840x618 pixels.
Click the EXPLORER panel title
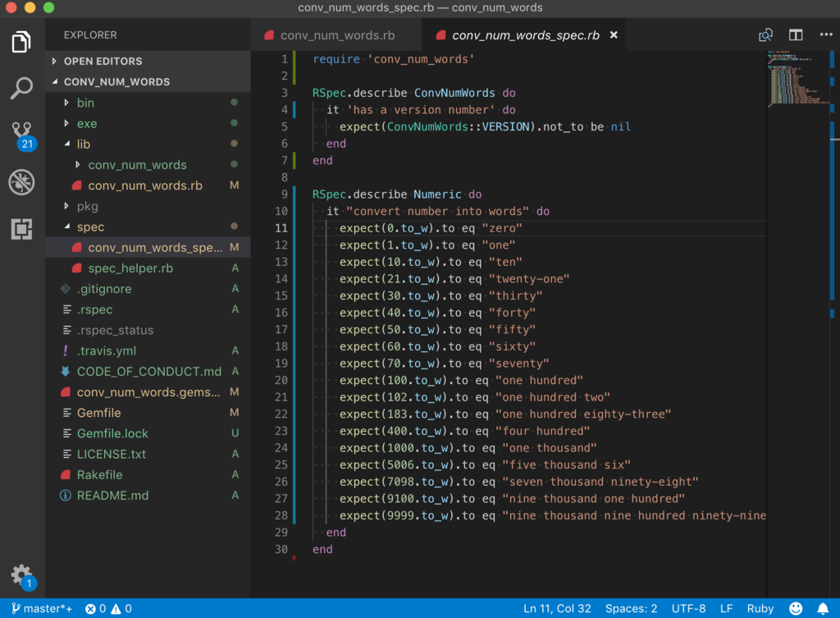90,34
